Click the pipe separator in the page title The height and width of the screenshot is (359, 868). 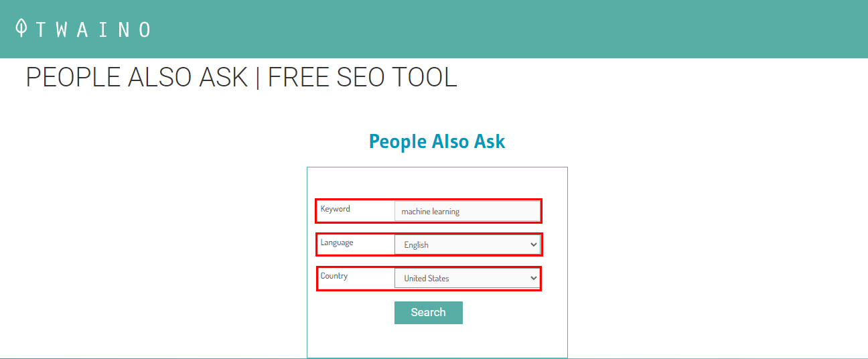[258, 78]
